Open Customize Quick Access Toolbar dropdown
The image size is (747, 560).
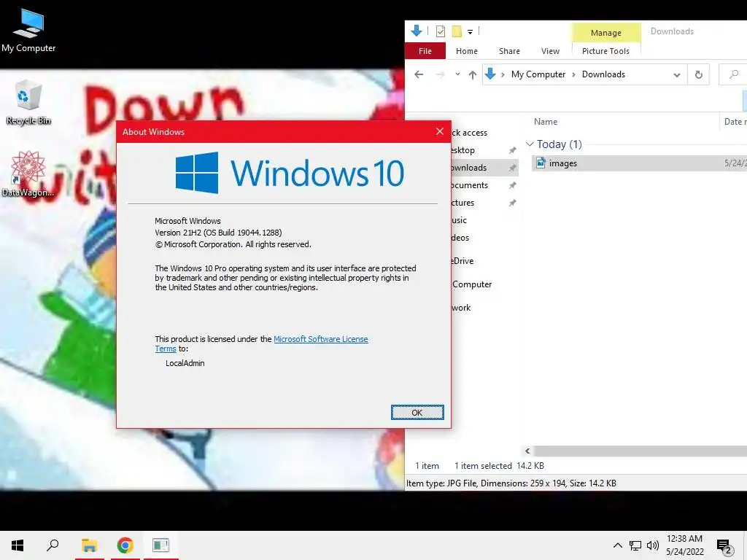point(471,32)
